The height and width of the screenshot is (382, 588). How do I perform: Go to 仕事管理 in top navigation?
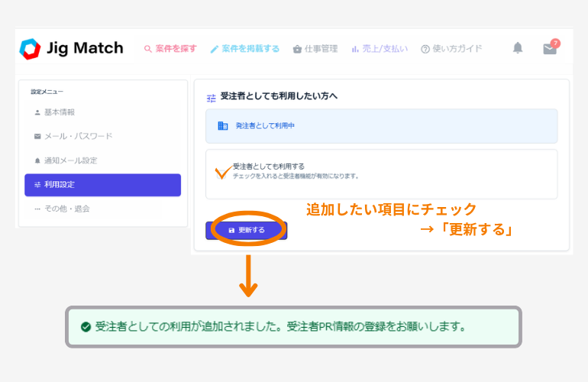(x=315, y=49)
